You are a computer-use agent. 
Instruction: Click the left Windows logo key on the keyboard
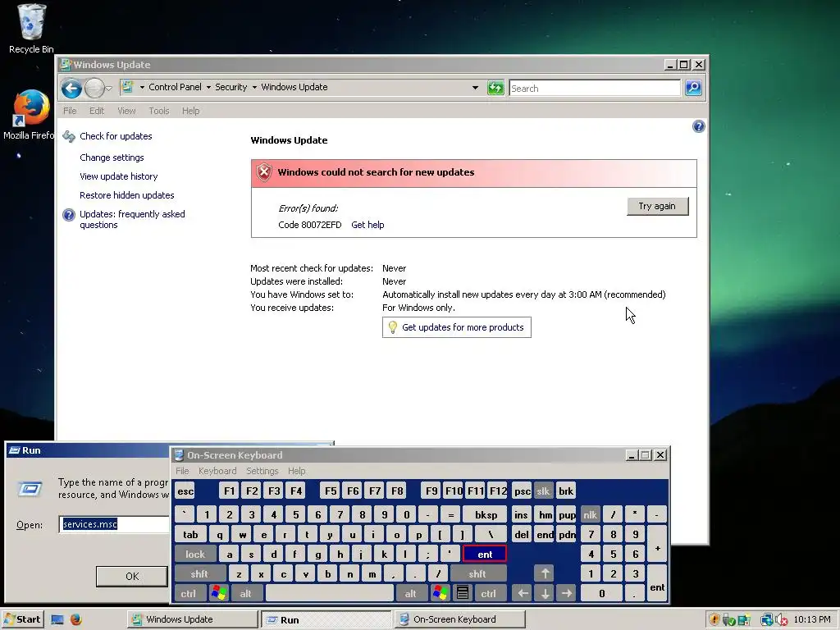pos(219,593)
